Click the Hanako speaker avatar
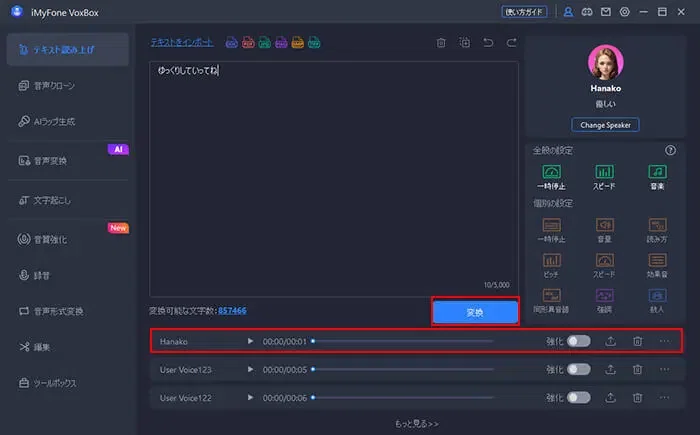This screenshot has width=700, height=435. (605, 63)
